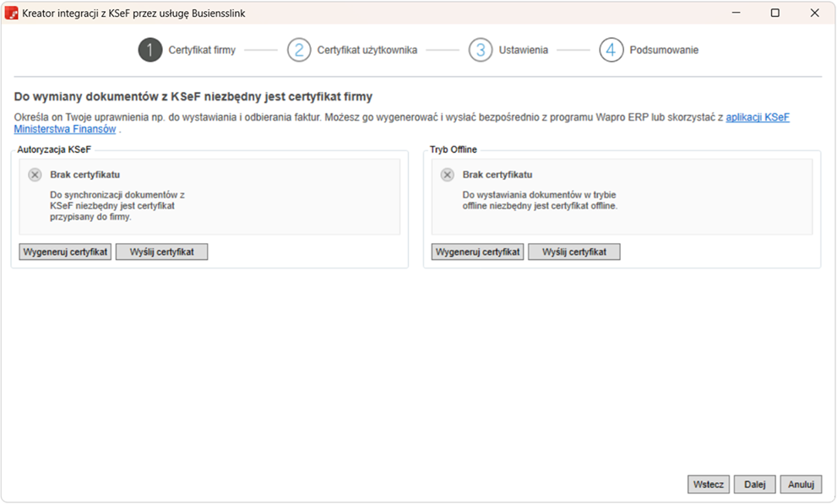Open aplikacji KSeF Ministerstwa Finansów link
Viewport: 837px width, 504px height.
758,117
